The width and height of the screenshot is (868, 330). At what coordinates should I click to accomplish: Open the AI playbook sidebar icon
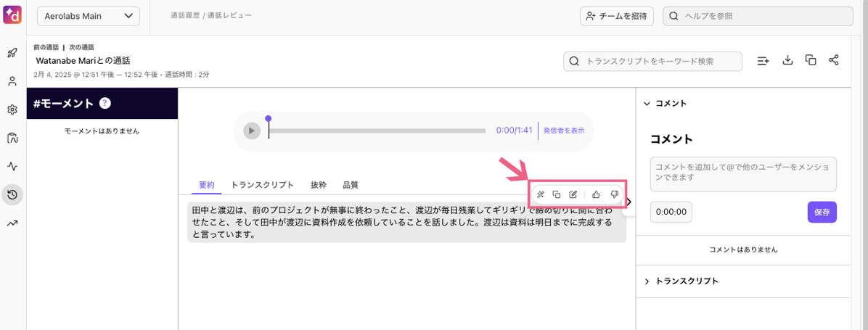(x=12, y=138)
